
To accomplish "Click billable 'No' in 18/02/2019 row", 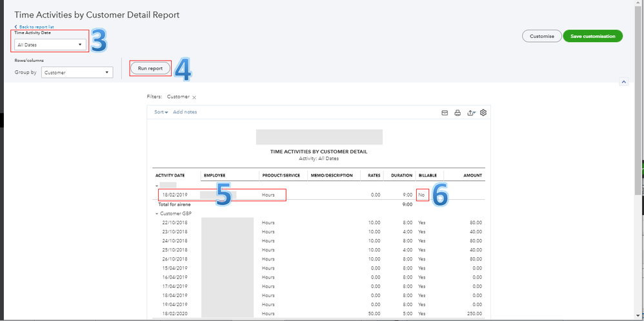I will tap(421, 195).
